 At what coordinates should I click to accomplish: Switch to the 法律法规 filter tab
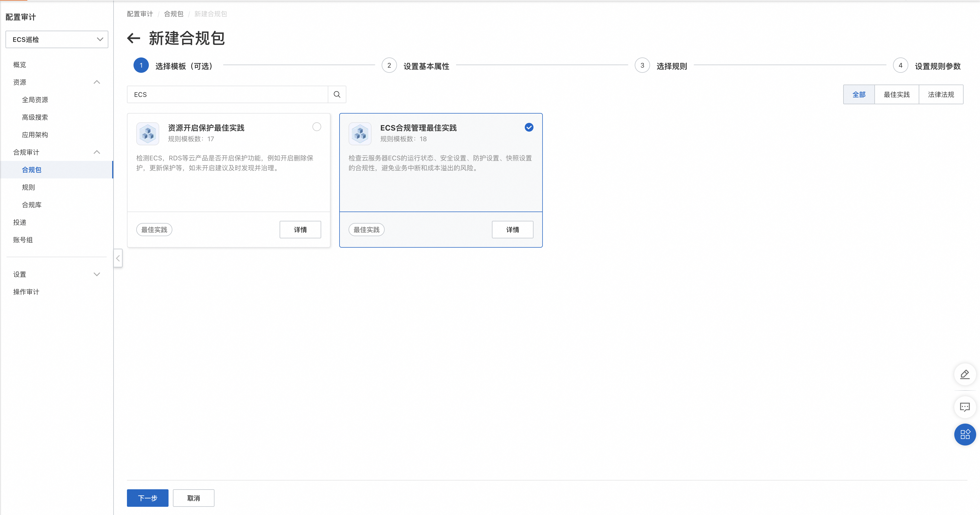pyautogui.click(x=940, y=94)
